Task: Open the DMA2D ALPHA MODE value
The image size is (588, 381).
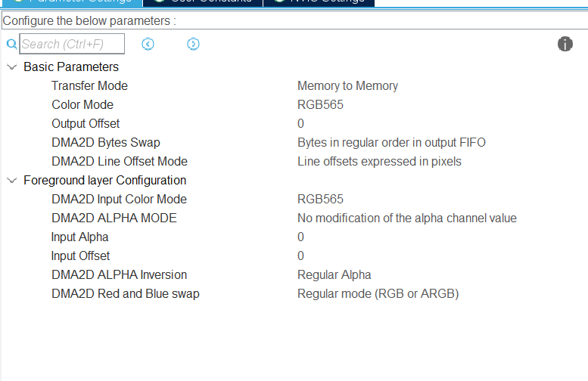Action: (407, 218)
